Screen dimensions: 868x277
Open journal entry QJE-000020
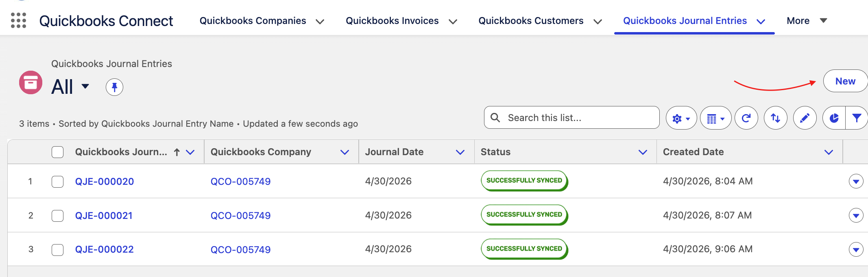[x=105, y=182]
